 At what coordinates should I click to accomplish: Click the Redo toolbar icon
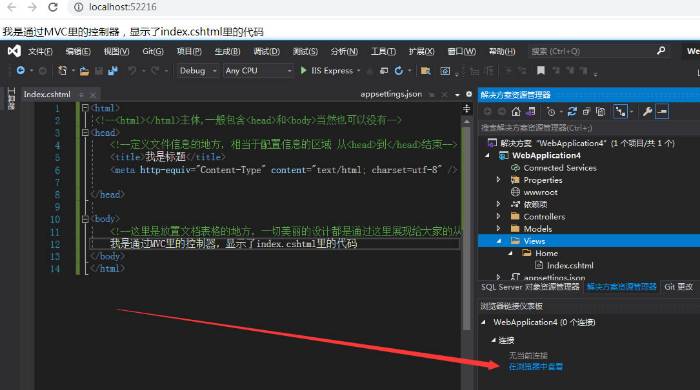pos(154,71)
